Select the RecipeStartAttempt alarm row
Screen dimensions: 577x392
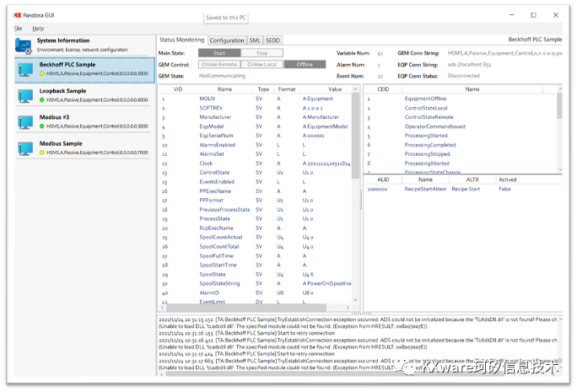[462, 189]
